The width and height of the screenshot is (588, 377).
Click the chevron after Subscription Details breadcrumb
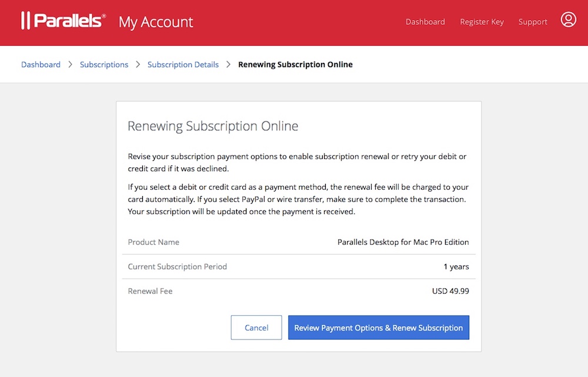point(228,65)
